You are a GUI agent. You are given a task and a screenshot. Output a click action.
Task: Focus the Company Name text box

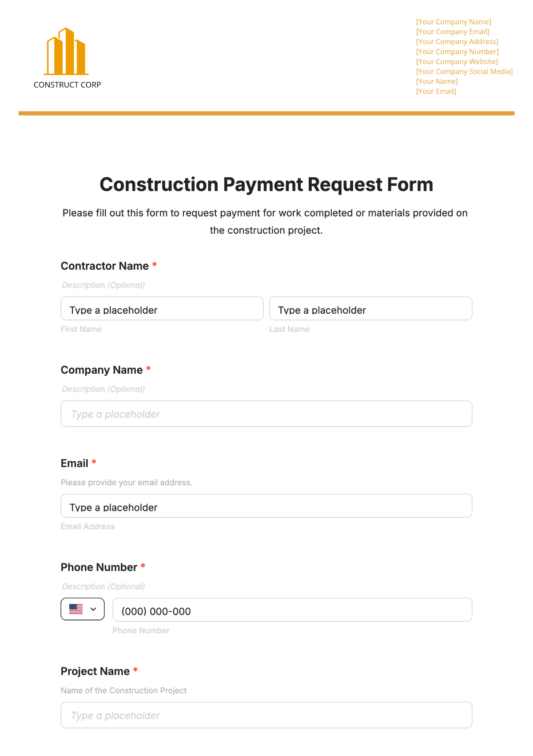(266, 414)
